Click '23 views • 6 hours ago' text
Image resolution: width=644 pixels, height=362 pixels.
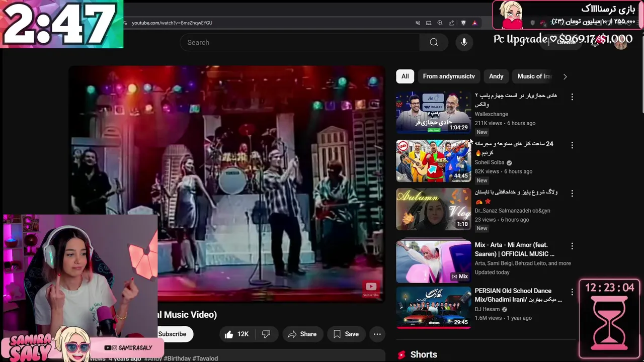pyautogui.click(x=502, y=220)
